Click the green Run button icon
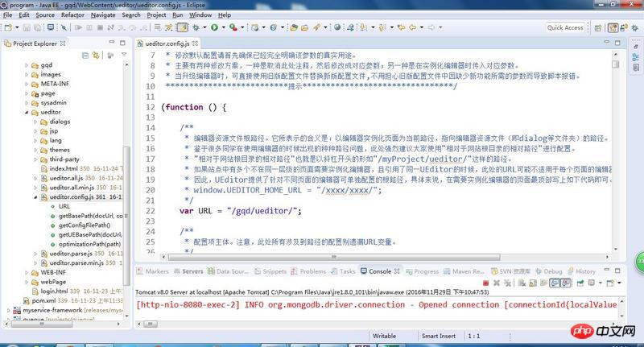Viewport: 644px width, 347px height. (214, 27)
